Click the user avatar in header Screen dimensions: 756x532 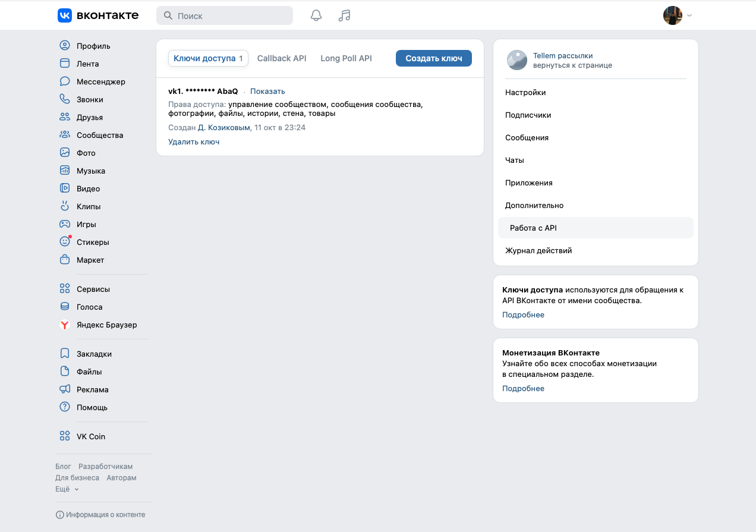(x=673, y=15)
